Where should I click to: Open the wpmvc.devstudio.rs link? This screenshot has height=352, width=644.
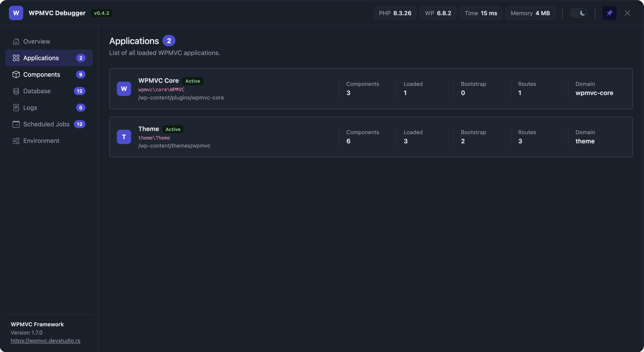pos(45,341)
